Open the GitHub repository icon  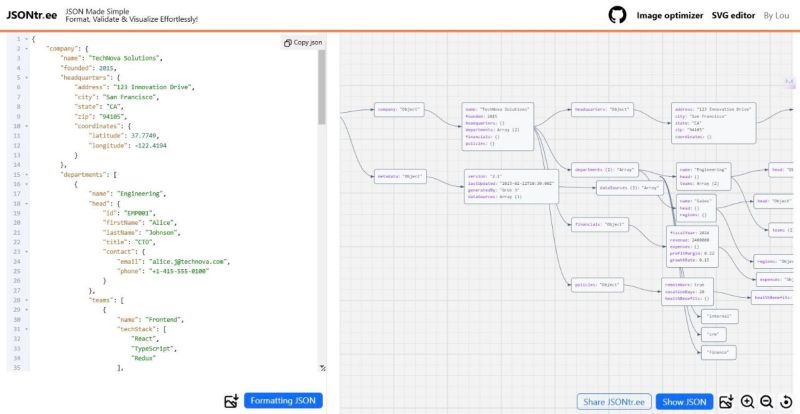pos(617,15)
